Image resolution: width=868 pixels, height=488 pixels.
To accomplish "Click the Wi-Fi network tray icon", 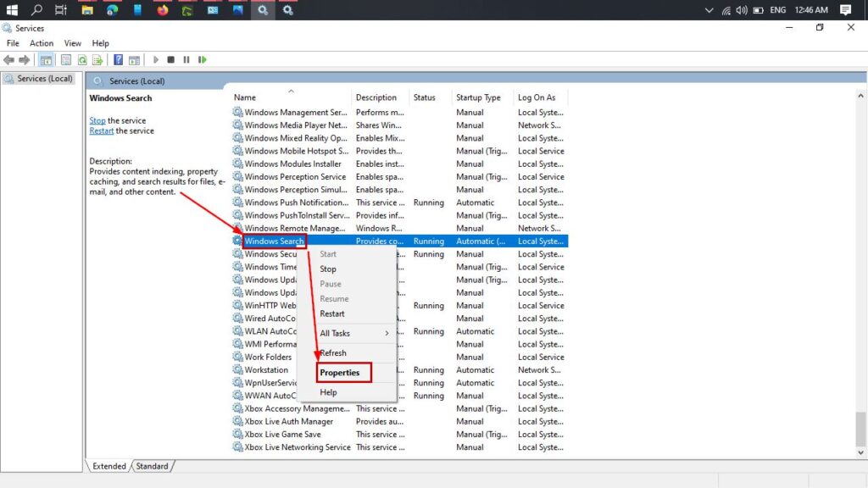I will point(726,10).
